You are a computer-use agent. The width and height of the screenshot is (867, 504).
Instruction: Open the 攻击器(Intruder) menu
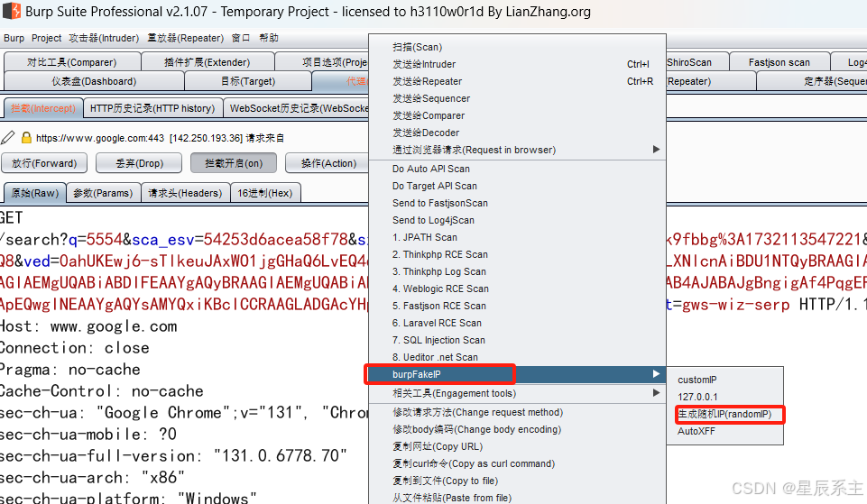click(x=104, y=38)
